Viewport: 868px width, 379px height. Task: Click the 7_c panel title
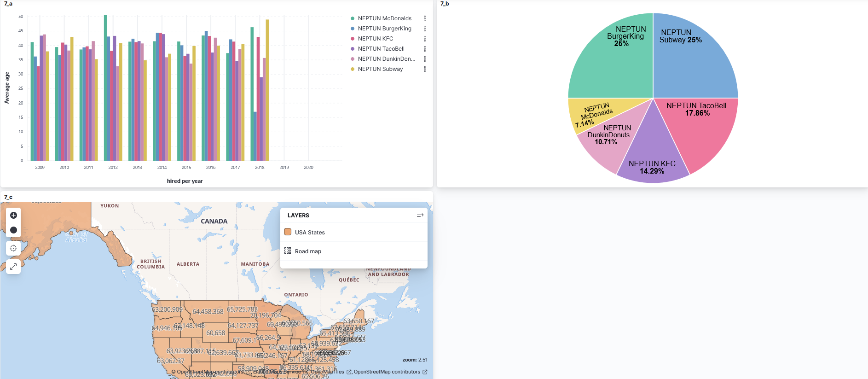(x=8, y=197)
